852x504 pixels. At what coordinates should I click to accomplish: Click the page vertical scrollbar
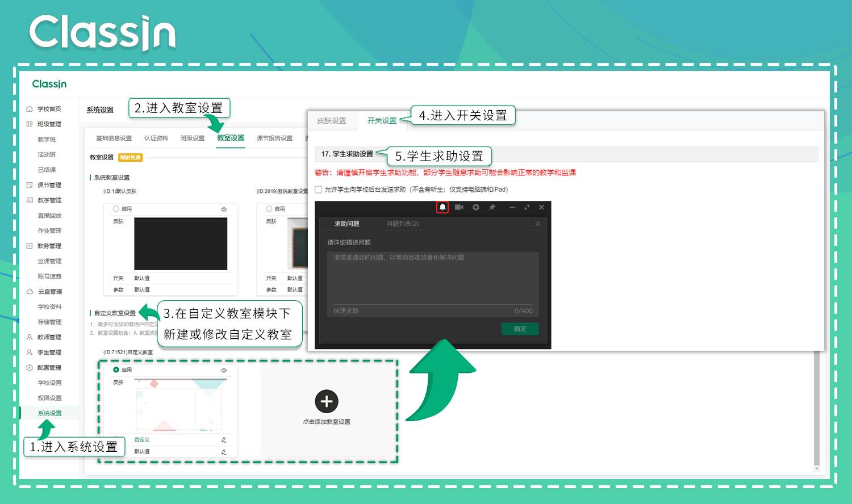point(817,409)
